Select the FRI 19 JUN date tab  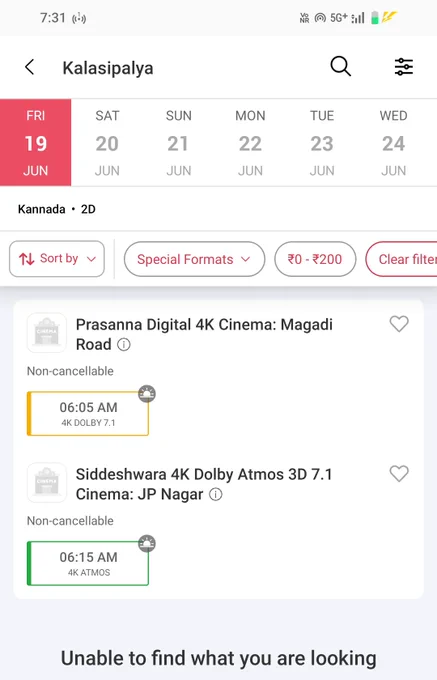tap(36, 143)
